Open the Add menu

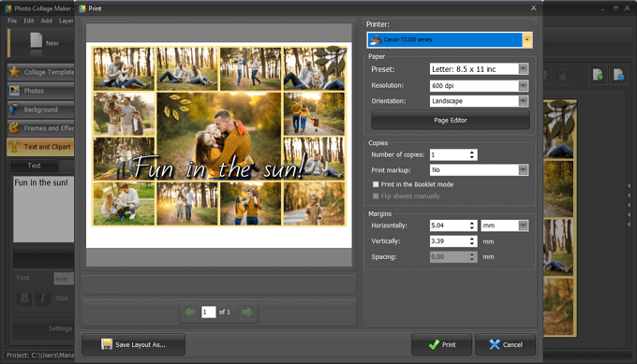[46, 21]
